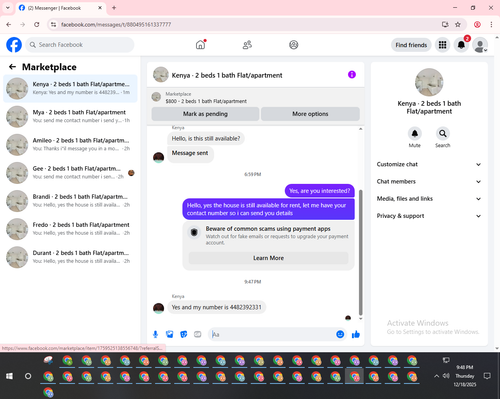Open the Windows action center notifications
500x399 pixels.
(x=487, y=376)
